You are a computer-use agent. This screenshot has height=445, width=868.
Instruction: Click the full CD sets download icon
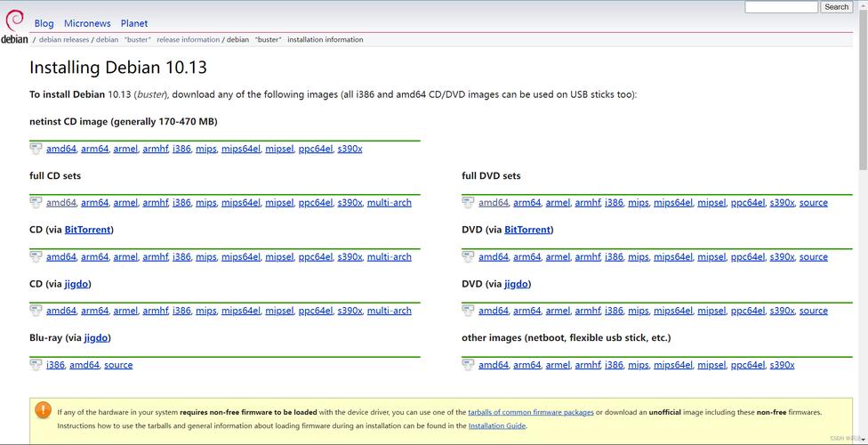point(36,202)
